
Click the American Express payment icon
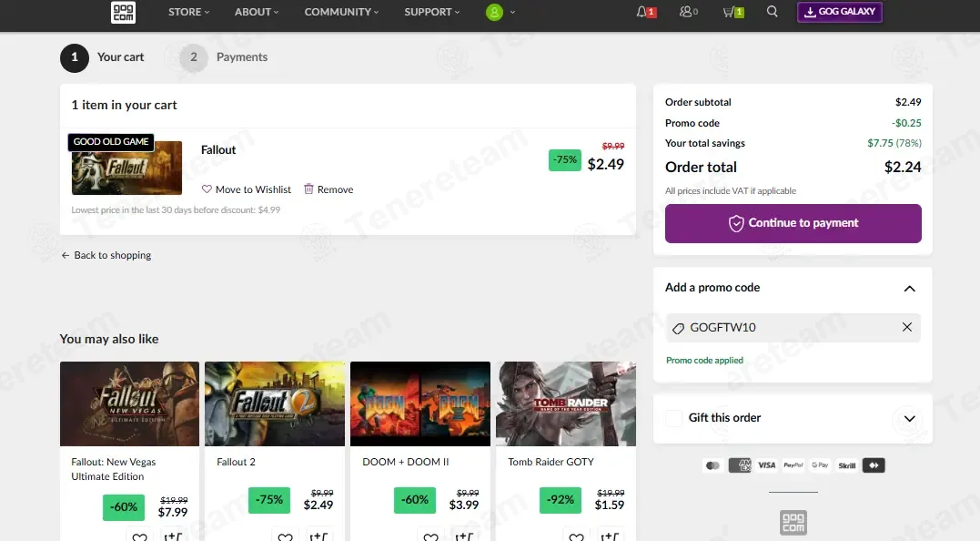point(740,465)
